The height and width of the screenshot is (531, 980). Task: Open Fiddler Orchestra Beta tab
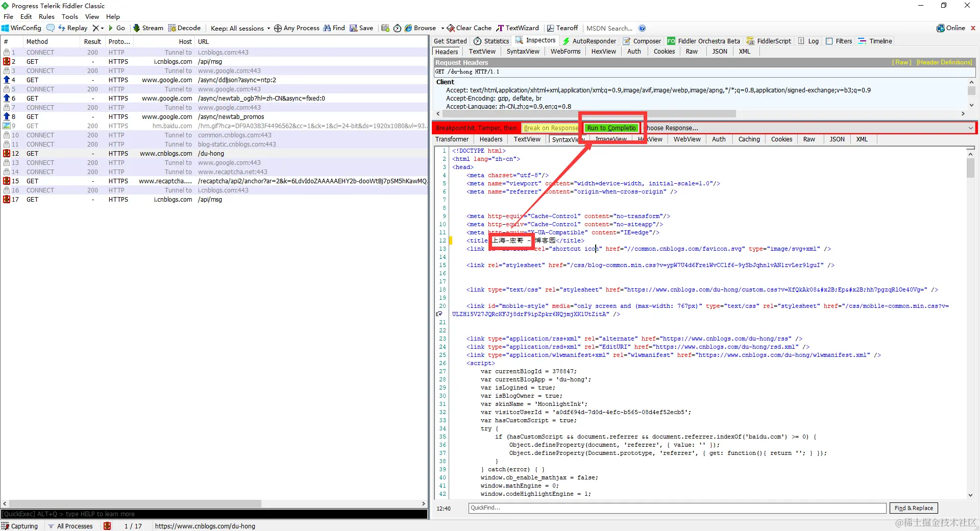[x=703, y=41]
